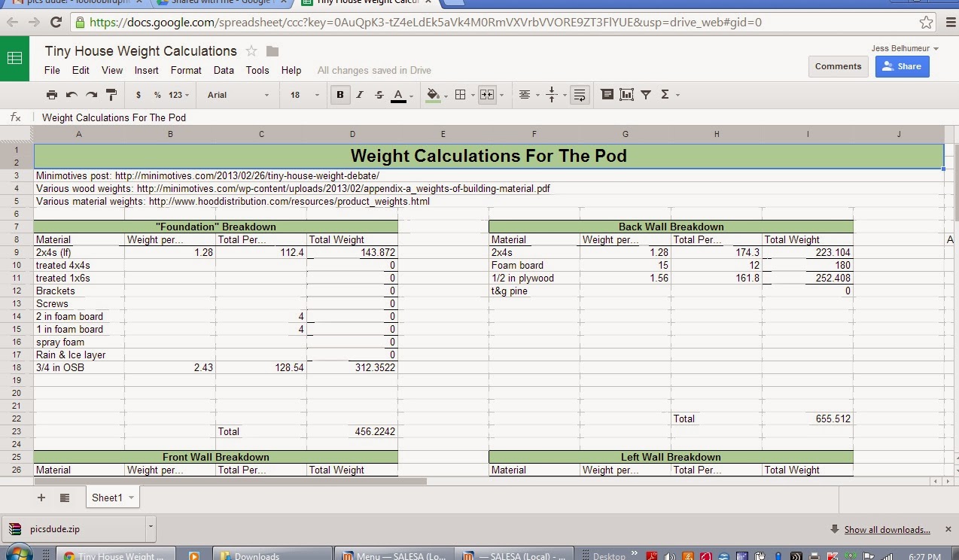Open the Functions sigma menu

click(665, 95)
